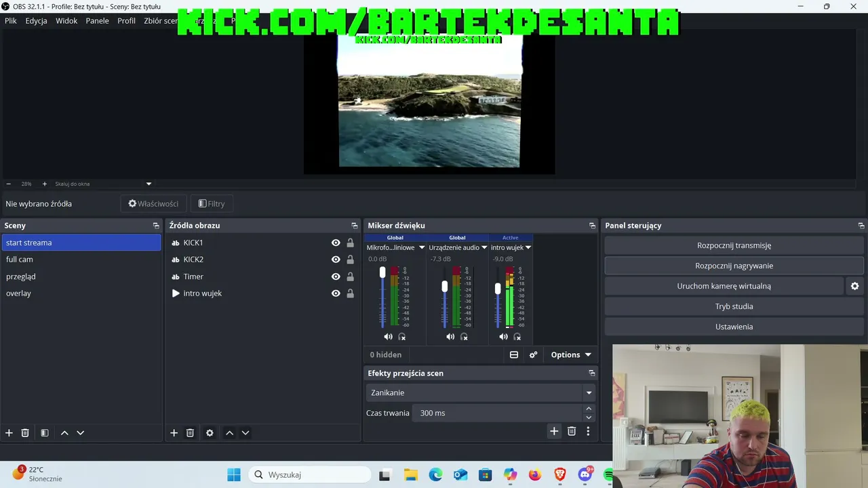Image resolution: width=868 pixels, height=488 pixels.
Task: Mute the Mikrofon liniowe channel
Action: [388, 337]
